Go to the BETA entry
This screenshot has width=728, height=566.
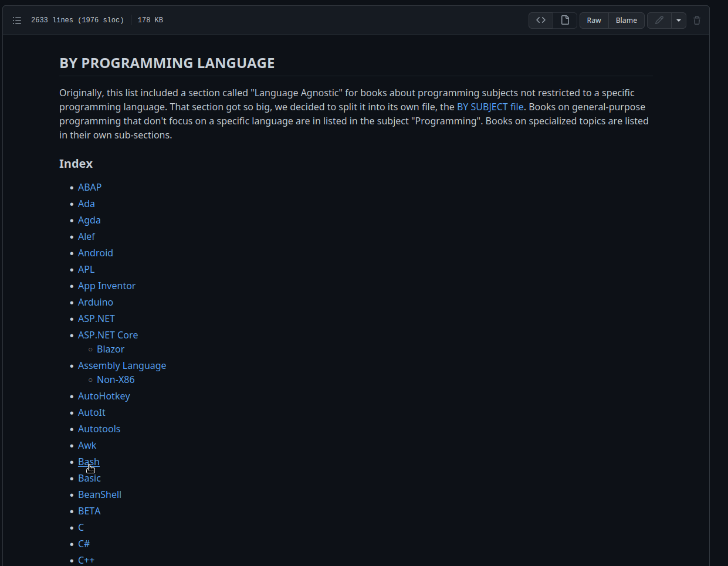(89, 511)
